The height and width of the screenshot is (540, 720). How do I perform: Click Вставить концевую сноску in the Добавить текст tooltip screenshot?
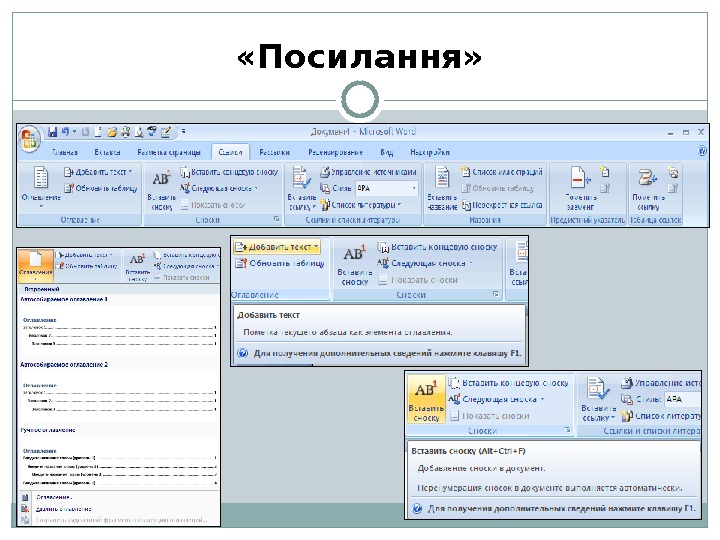(437, 247)
